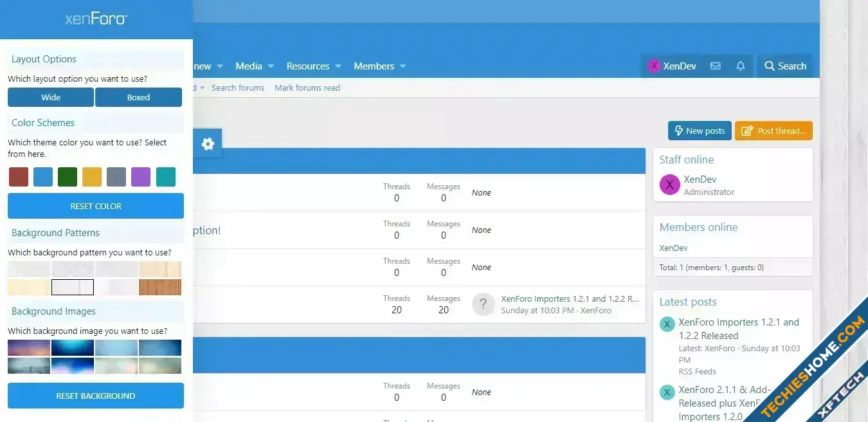Click the user avatar in the navigation bar
The width and height of the screenshot is (868, 422).
point(654,66)
